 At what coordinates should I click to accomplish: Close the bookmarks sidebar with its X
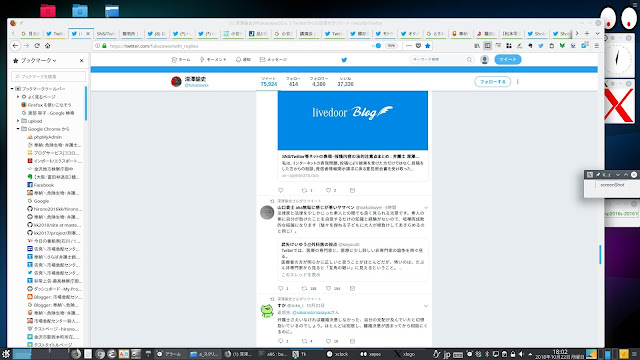pyautogui.click(x=81, y=60)
